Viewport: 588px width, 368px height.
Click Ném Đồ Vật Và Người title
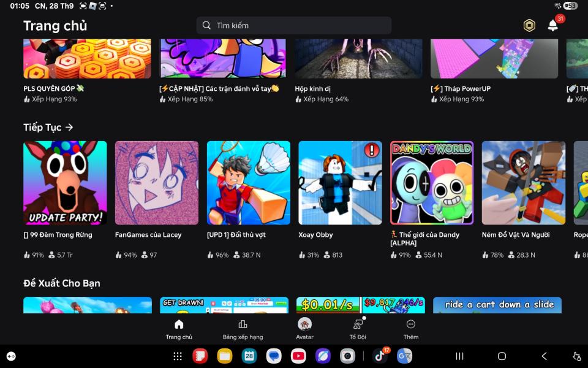point(516,235)
